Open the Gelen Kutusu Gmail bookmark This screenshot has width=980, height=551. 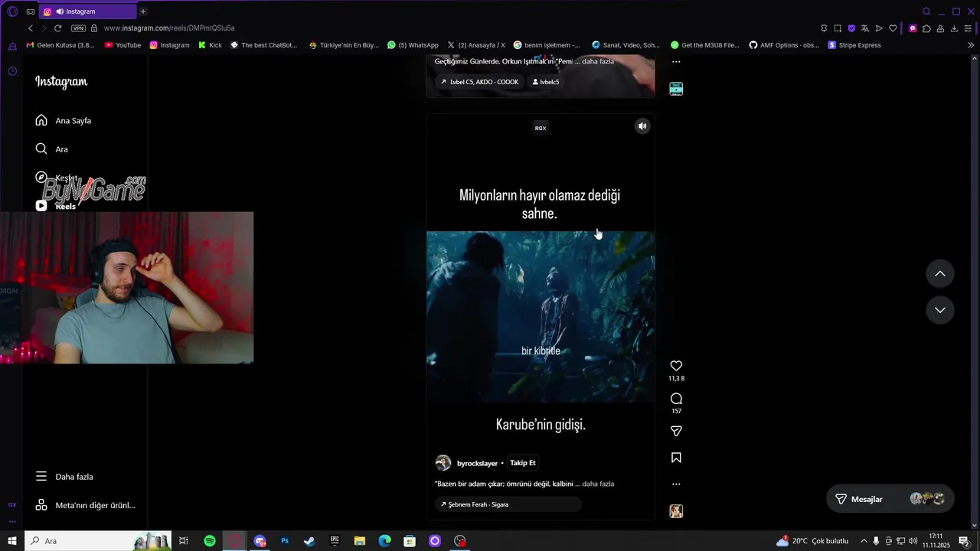click(60, 45)
